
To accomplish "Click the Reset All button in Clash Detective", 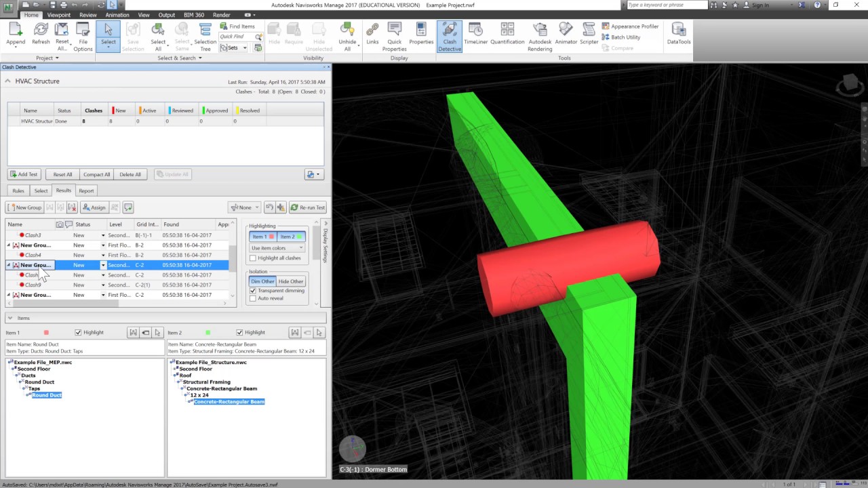I will click(62, 174).
